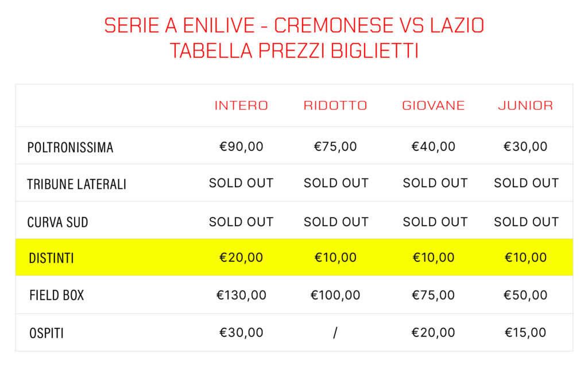Click the red Cremonese vs Lazio title

(294, 25)
